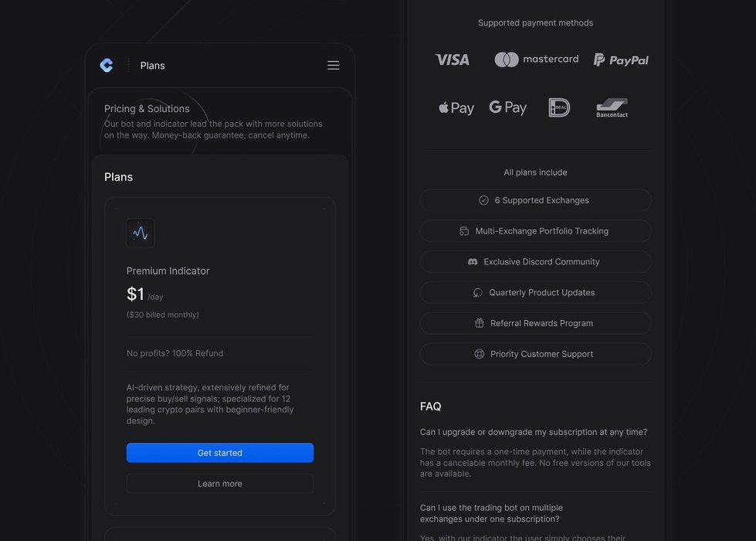Click Discord icon in Exclusive Discord Community

[473, 261]
